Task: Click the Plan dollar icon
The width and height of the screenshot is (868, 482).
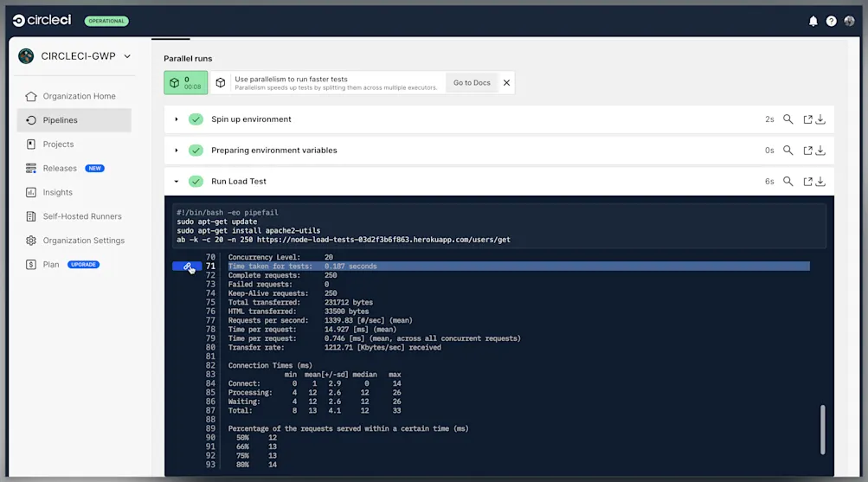Action: (31, 265)
